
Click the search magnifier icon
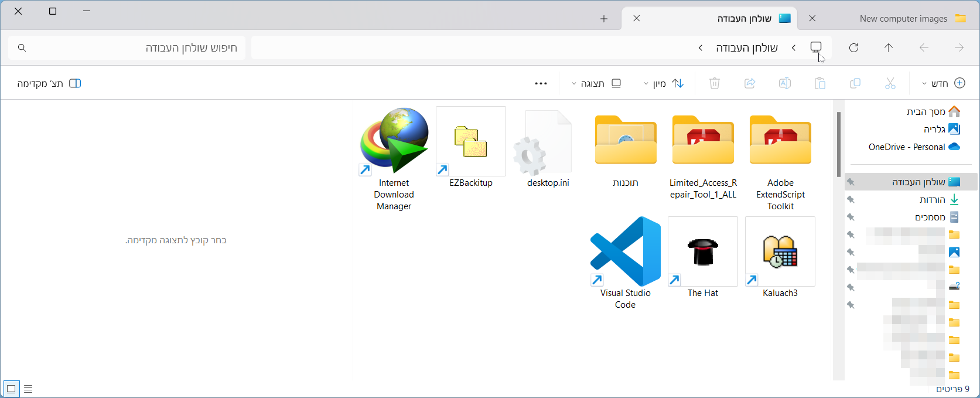tap(22, 47)
